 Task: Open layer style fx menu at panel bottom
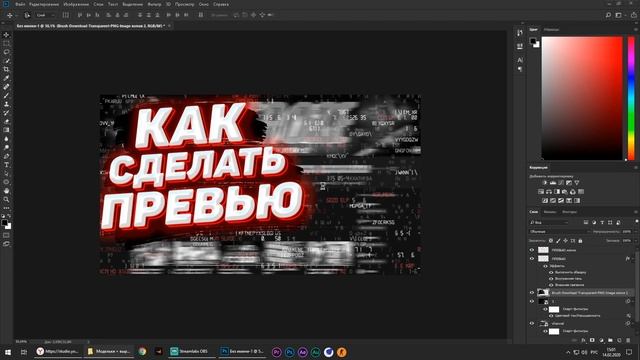[583, 340]
